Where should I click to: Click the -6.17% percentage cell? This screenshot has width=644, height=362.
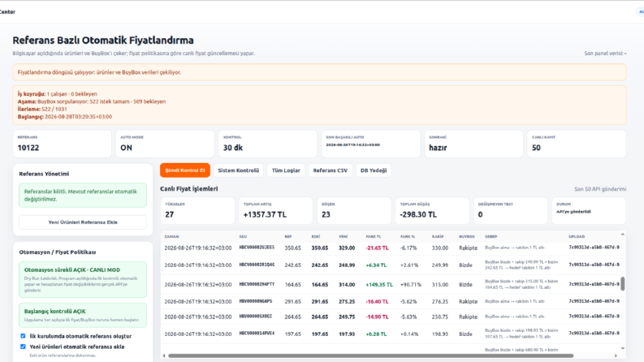coord(408,248)
